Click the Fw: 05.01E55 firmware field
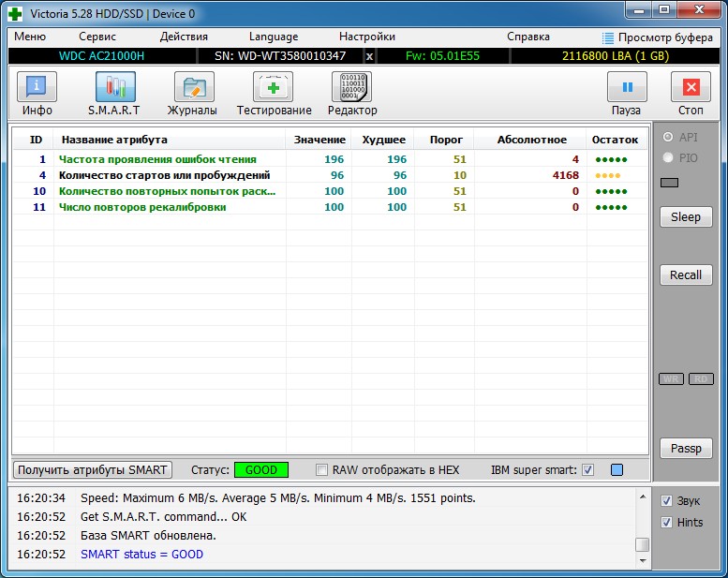 point(442,56)
